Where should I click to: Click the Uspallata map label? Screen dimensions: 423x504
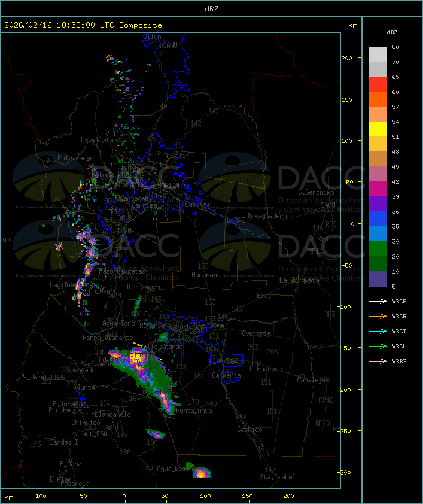[x=97, y=140]
